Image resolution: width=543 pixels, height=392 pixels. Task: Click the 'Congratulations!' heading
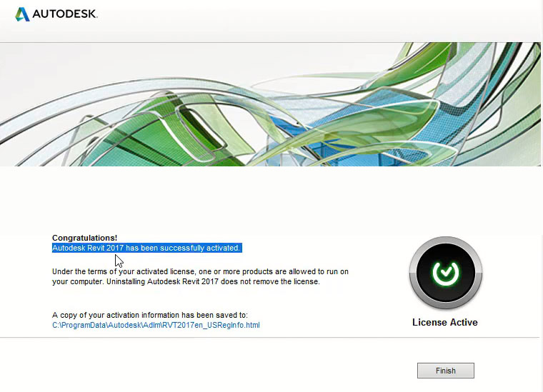point(84,238)
